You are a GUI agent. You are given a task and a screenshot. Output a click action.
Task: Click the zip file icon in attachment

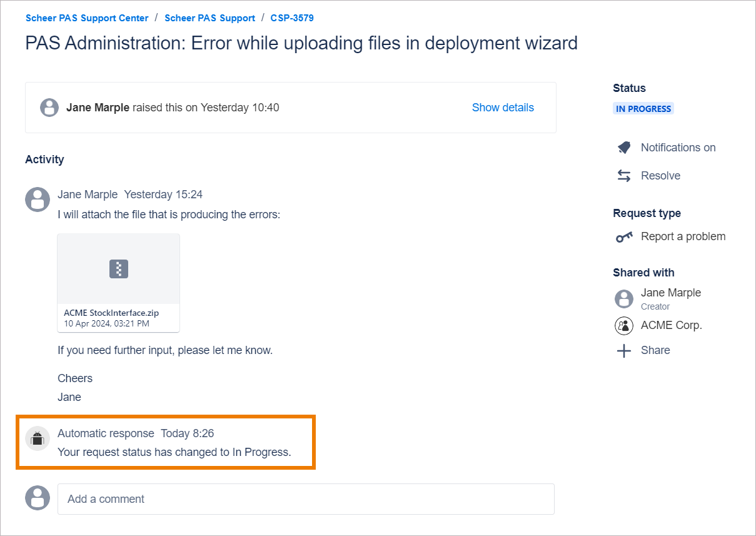pos(119,269)
